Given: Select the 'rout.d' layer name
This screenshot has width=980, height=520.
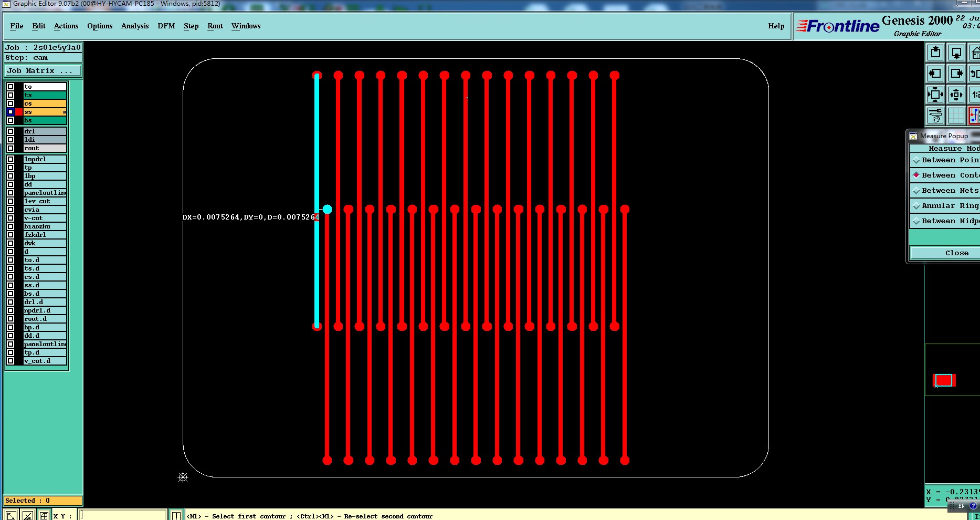Looking at the screenshot, I should (45, 319).
